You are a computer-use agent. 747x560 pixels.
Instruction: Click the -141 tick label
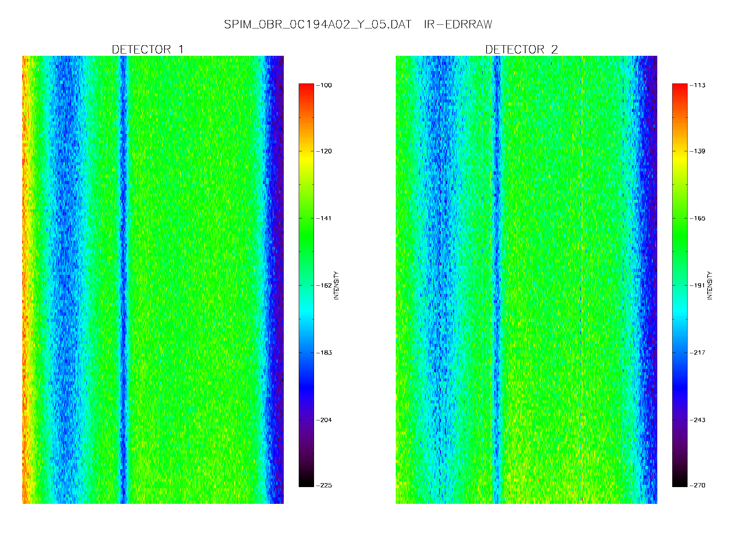tap(324, 218)
